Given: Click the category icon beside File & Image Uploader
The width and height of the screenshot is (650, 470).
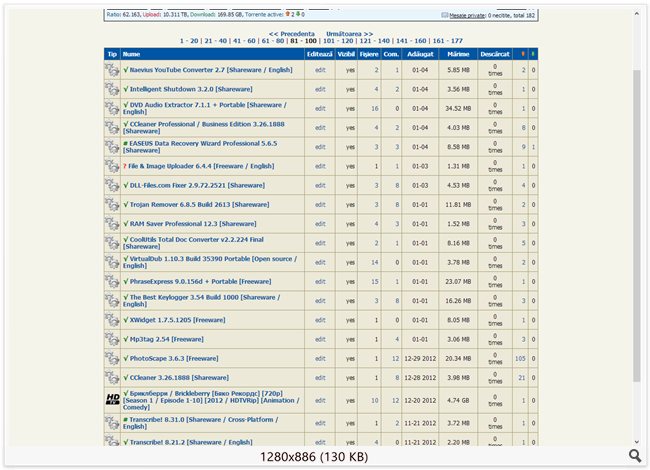Looking at the screenshot, I should (112, 166).
